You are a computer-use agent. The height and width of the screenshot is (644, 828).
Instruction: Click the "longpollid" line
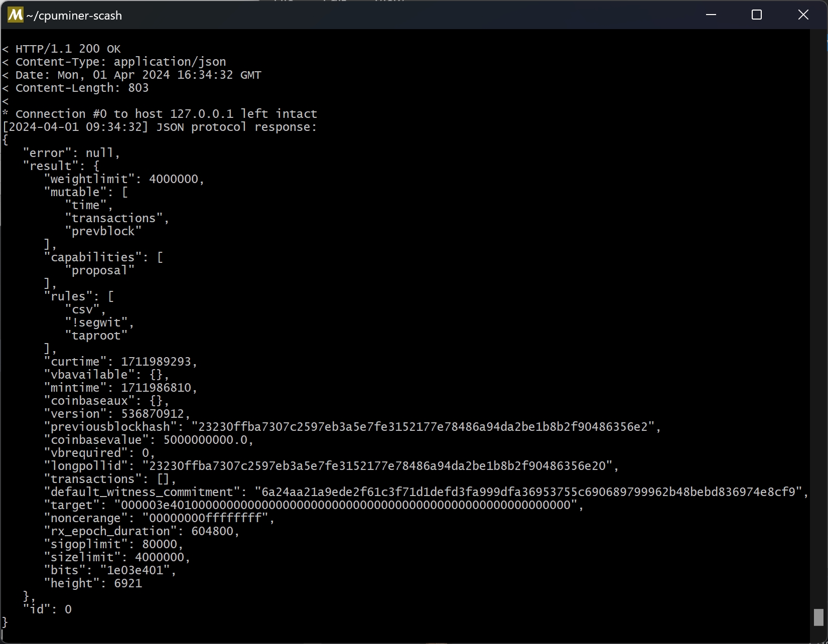(332, 466)
